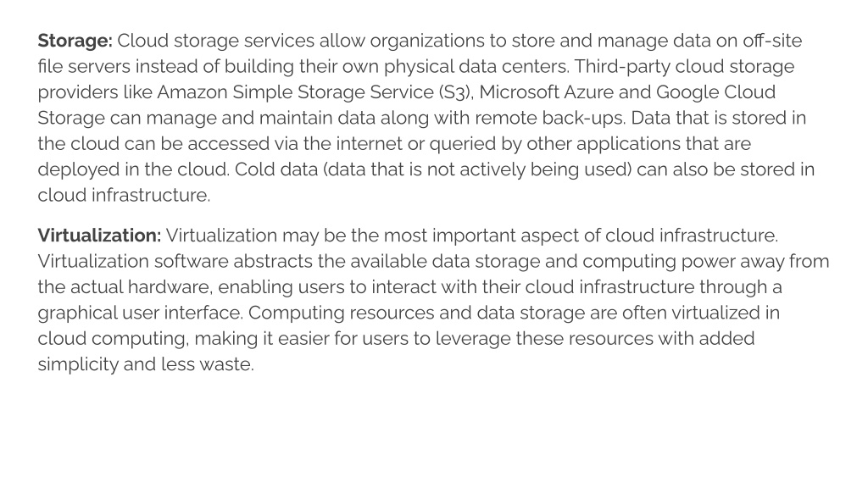Click the phrase "Computing resources"
The height and width of the screenshot is (488, 868).
click(341, 313)
